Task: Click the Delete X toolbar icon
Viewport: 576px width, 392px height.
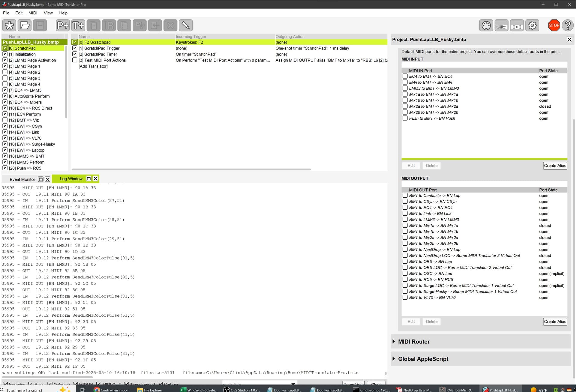Action: coord(170,25)
